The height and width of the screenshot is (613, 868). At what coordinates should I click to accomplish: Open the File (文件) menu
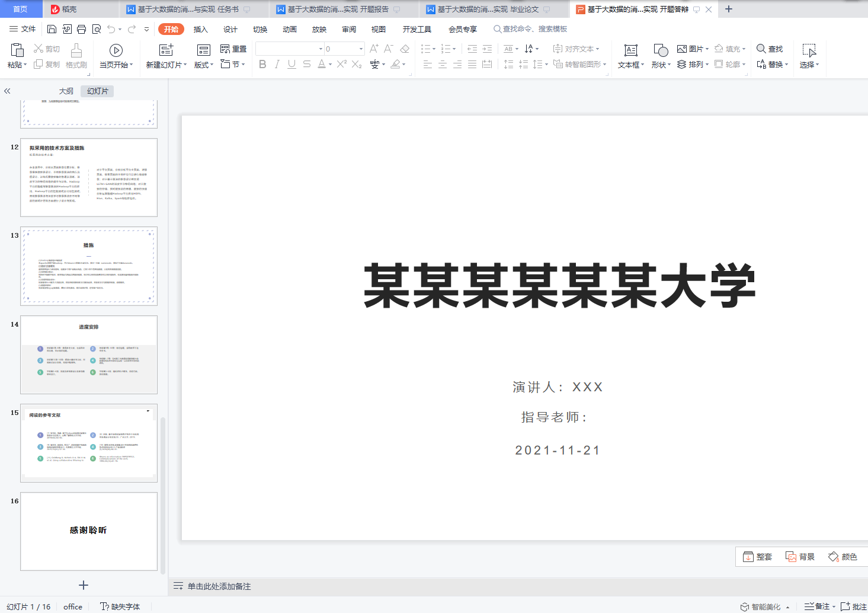[x=23, y=29]
